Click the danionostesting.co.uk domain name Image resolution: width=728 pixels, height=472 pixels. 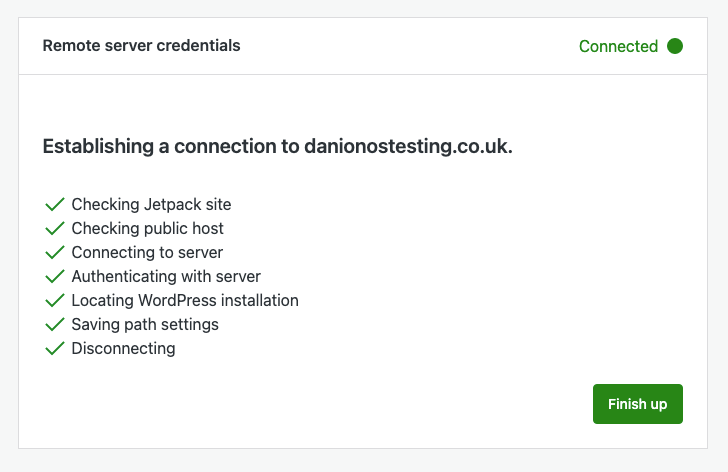pyautogui.click(x=408, y=147)
